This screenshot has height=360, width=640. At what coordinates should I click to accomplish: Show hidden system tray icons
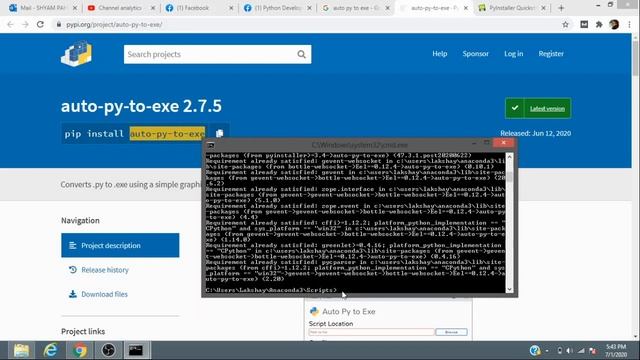tap(547, 351)
